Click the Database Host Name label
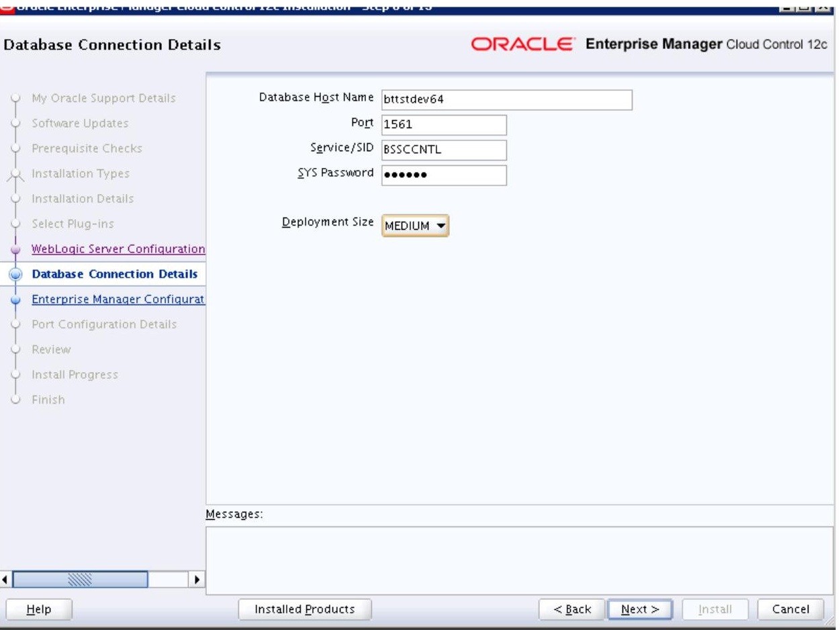Viewport: 840px width, 630px height. [x=317, y=97]
